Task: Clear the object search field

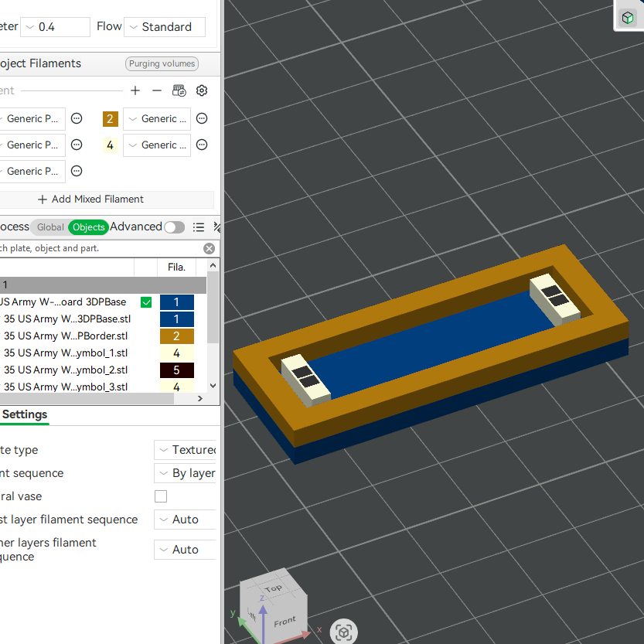Action: click(209, 248)
